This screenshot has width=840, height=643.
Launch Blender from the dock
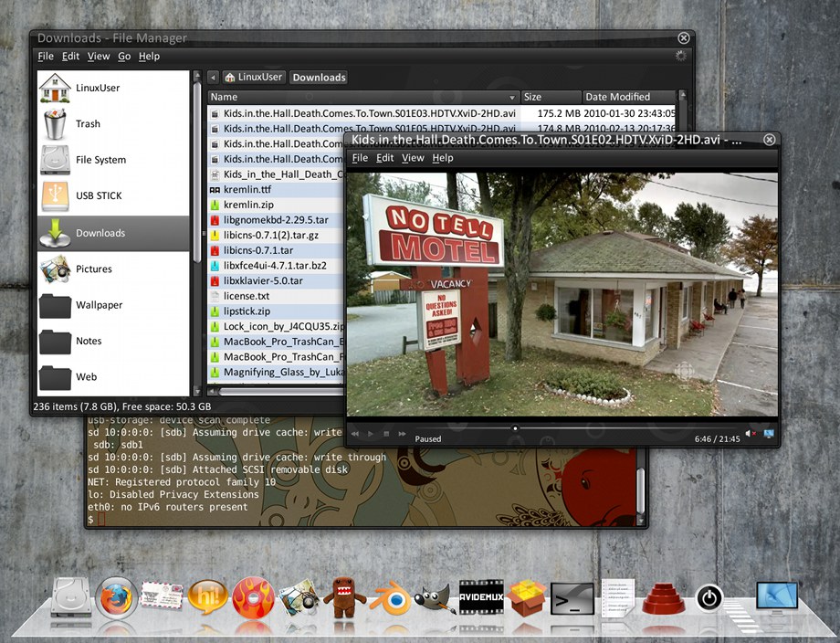(390, 598)
